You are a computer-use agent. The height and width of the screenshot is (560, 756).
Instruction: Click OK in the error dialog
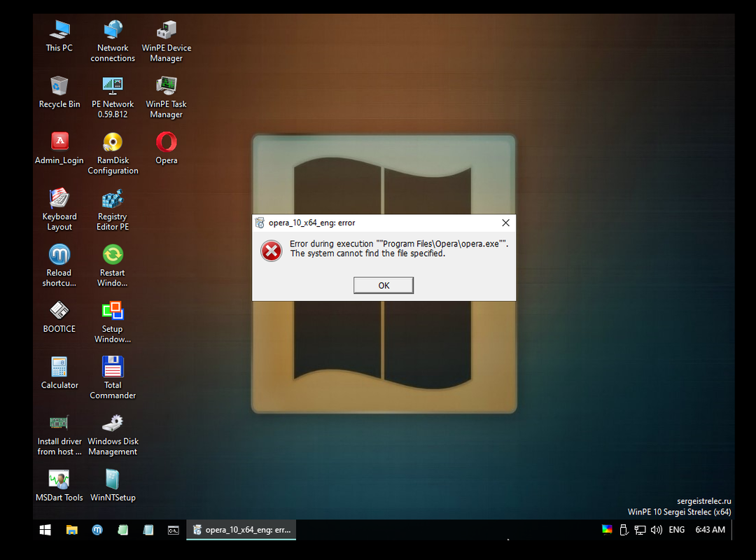[384, 285]
